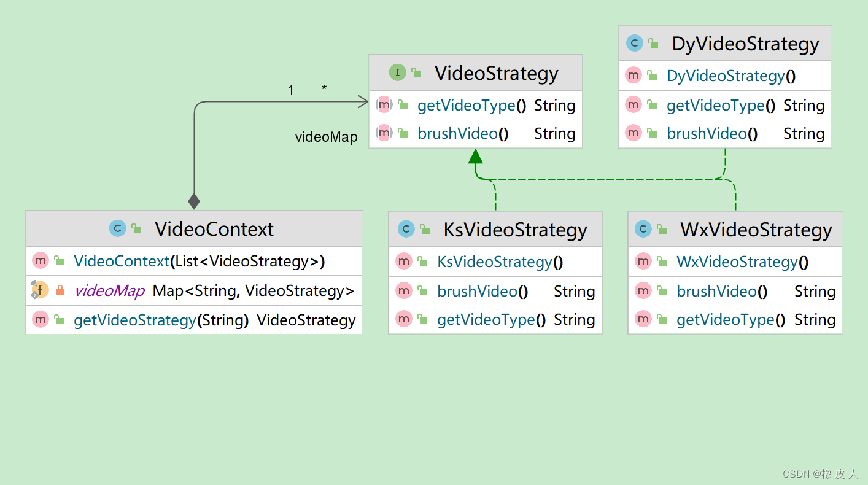Click method icon of DyVideoStrategy brushVideo
The image size is (868, 485).
(x=633, y=133)
